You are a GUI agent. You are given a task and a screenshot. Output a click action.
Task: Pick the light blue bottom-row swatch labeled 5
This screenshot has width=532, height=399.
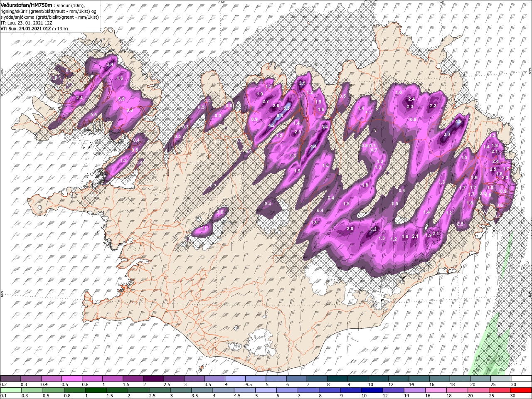pyautogui.click(x=266, y=390)
